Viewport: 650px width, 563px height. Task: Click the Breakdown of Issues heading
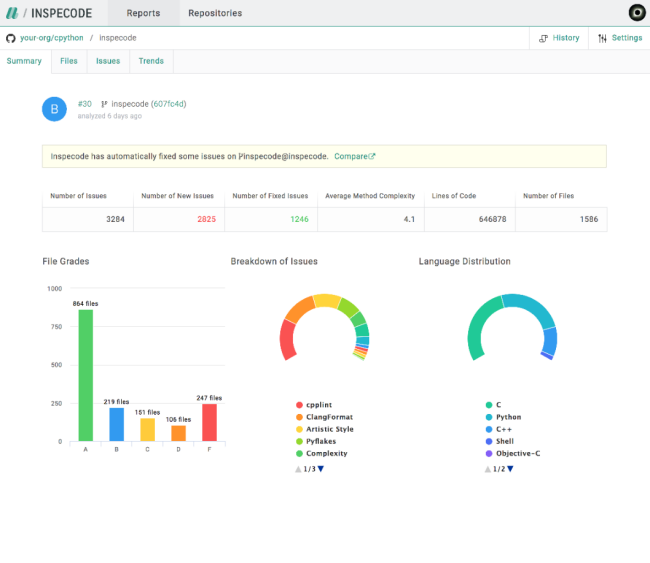coord(274,262)
